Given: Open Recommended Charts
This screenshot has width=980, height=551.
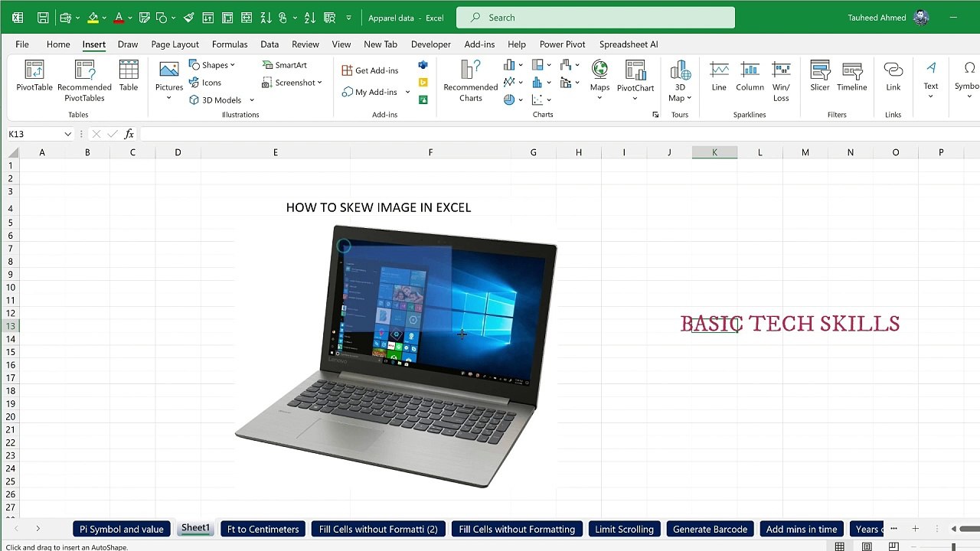Looking at the screenshot, I should 471,80.
